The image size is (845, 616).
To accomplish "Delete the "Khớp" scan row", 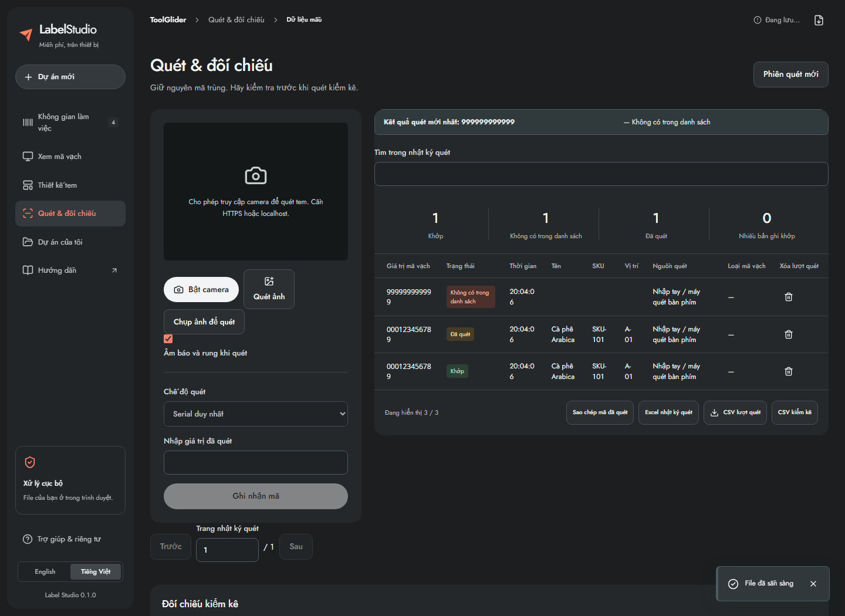I will point(789,371).
